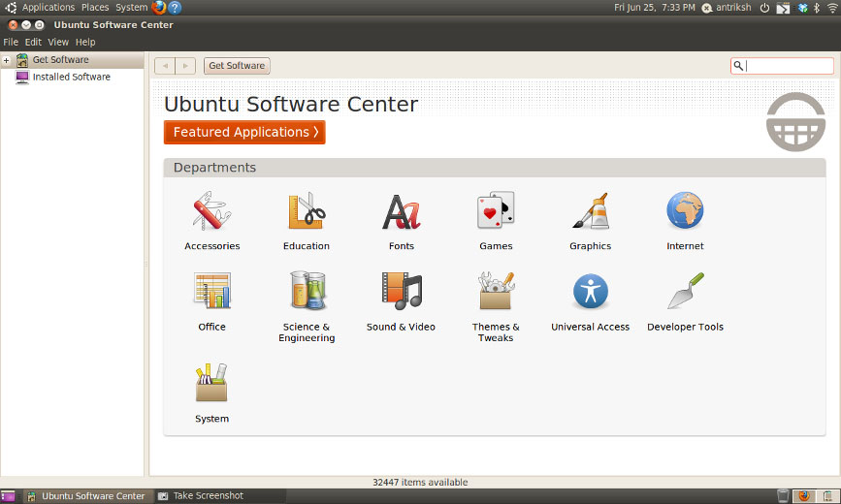The image size is (841, 504).
Task: Go forward with the right arrow button
Action: pos(185,66)
